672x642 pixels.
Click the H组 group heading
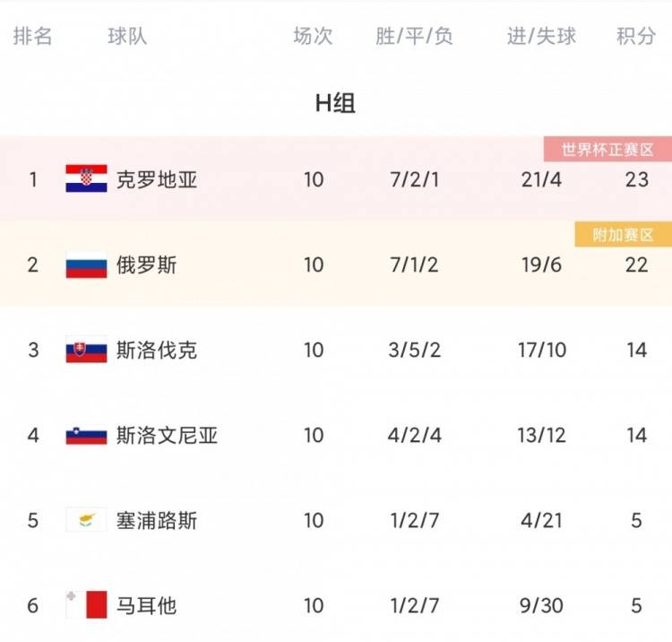(335, 104)
